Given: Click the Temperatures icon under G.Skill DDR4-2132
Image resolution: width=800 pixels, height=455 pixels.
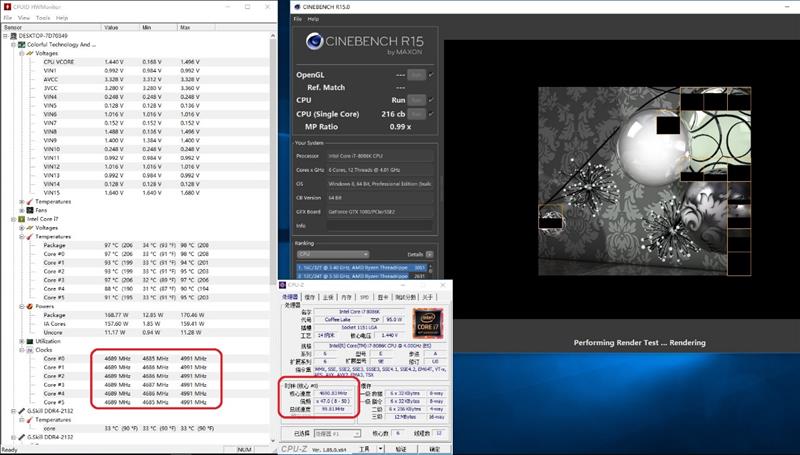Looking at the screenshot, I should coord(30,420).
